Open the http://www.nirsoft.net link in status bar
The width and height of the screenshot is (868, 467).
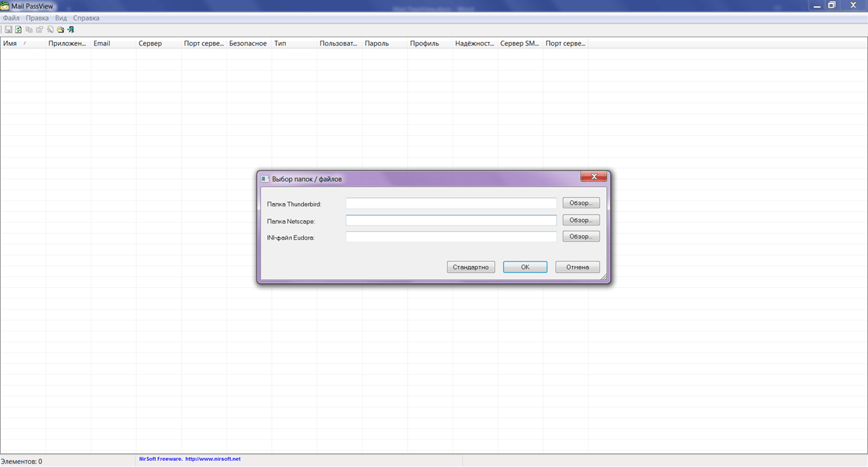pyautogui.click(x=213, y=459)
